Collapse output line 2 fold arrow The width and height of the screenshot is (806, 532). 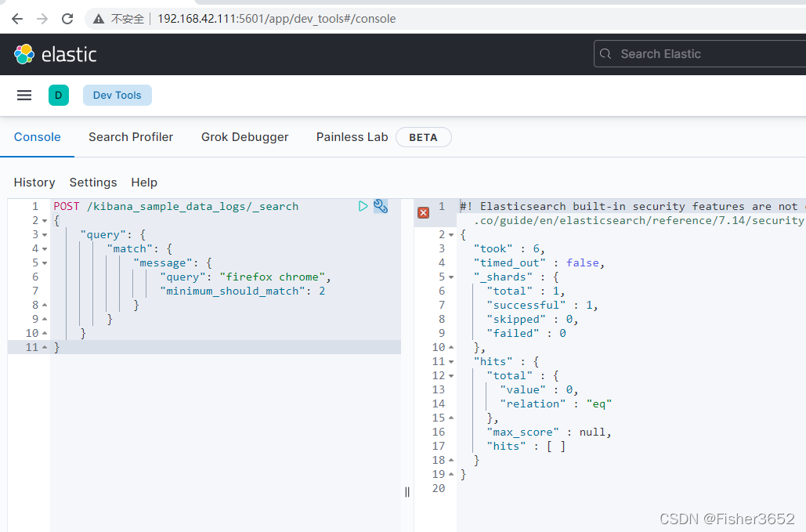[x=451, y=235]
